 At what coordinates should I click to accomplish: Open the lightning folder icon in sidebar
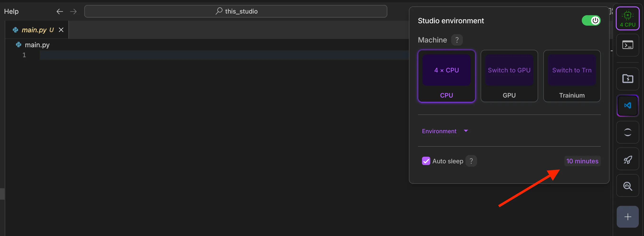pyautogui.click(x=628, y=79)
